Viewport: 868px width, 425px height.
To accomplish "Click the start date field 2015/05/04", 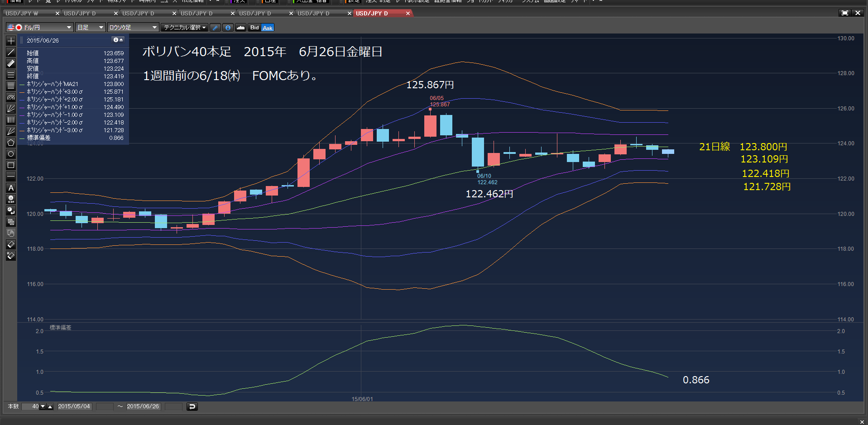I will point(74,406).
